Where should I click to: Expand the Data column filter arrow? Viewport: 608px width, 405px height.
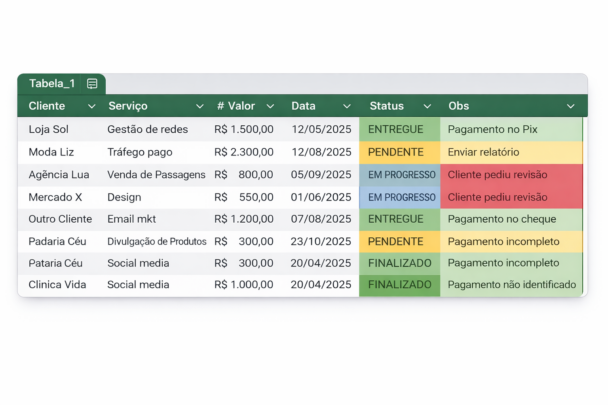(x=347, y=106)
